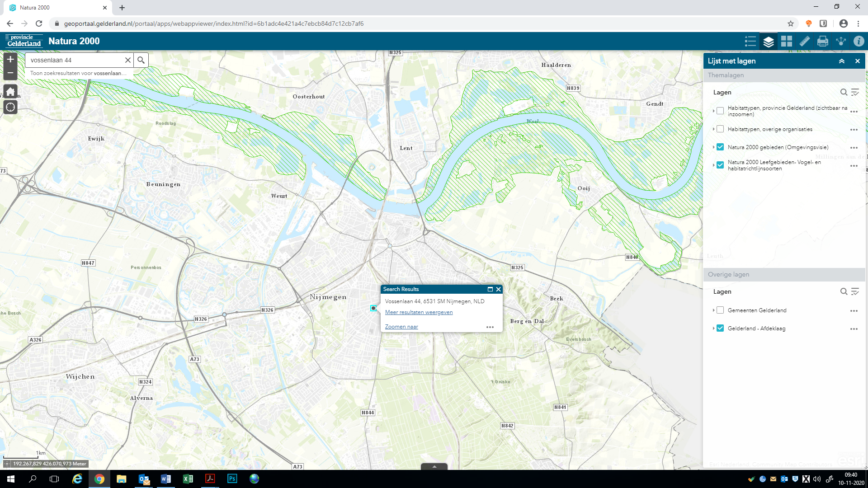Close the Search Results popup
This screenshot has width=868, height=488.
[x=498, y=289]
